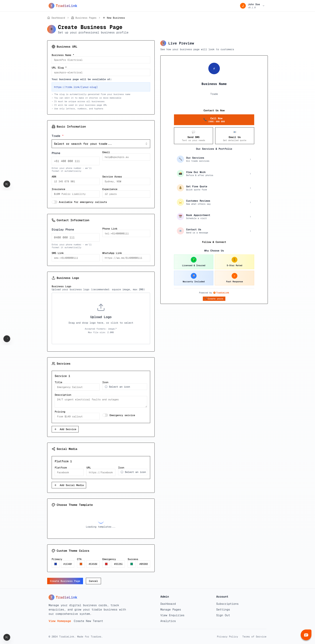Click the Live Preview eye icon
This screenshot has width=315, height=644.
pyautogui.click(x=163, y=43)
